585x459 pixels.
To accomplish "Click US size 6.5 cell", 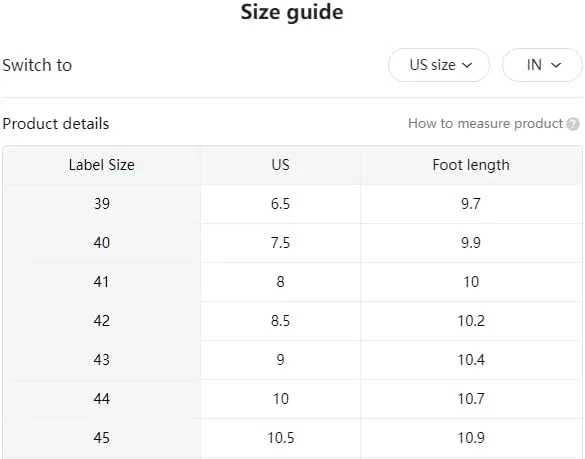I will (x=281, y=204).
